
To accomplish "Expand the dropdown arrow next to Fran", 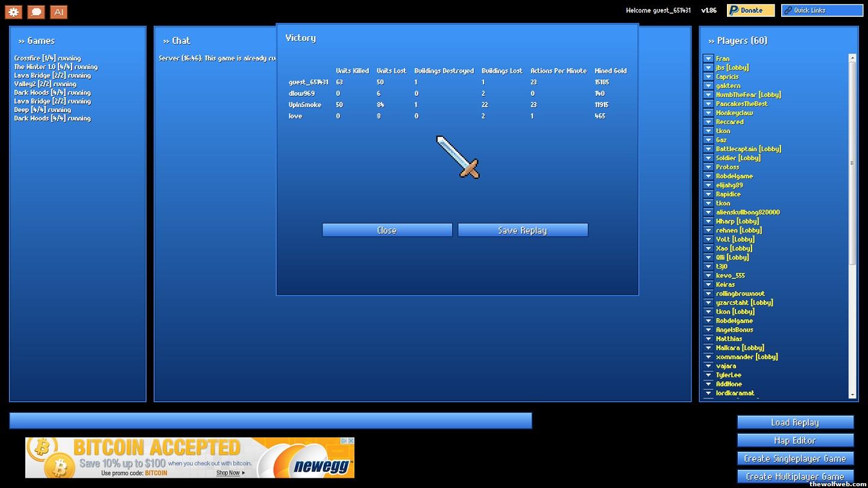I will point(708,58).
